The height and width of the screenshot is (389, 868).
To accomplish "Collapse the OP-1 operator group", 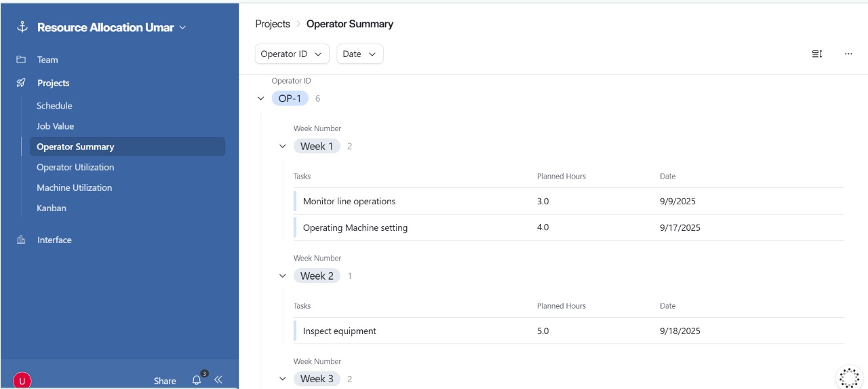I will [261, 98].
